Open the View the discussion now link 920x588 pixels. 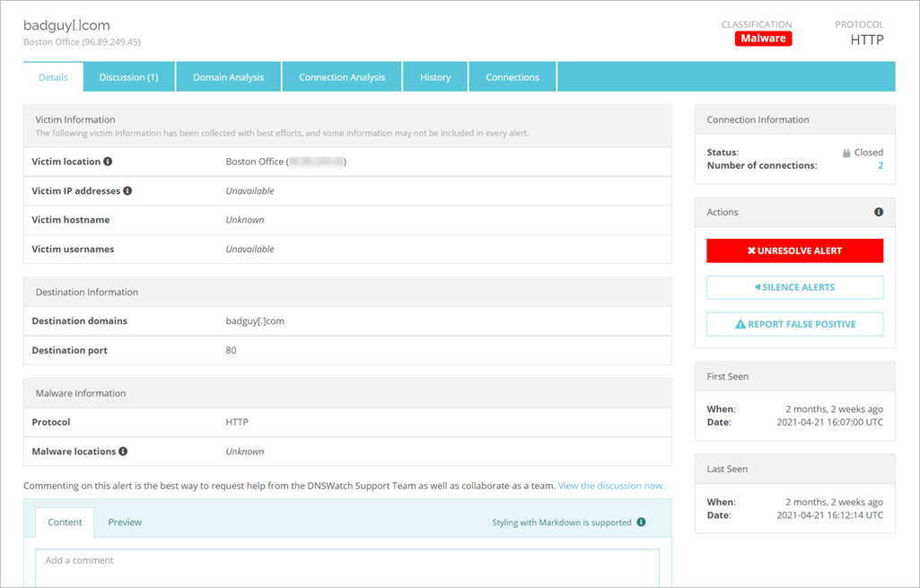coord(611,485)
